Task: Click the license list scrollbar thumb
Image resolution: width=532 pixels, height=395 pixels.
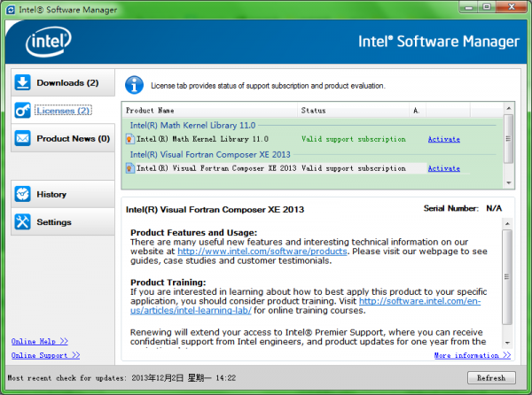Action: click(x=508, y=138)
